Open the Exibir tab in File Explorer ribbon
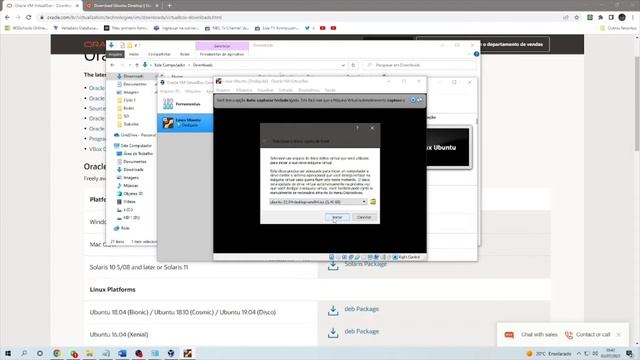 (185, 54)
